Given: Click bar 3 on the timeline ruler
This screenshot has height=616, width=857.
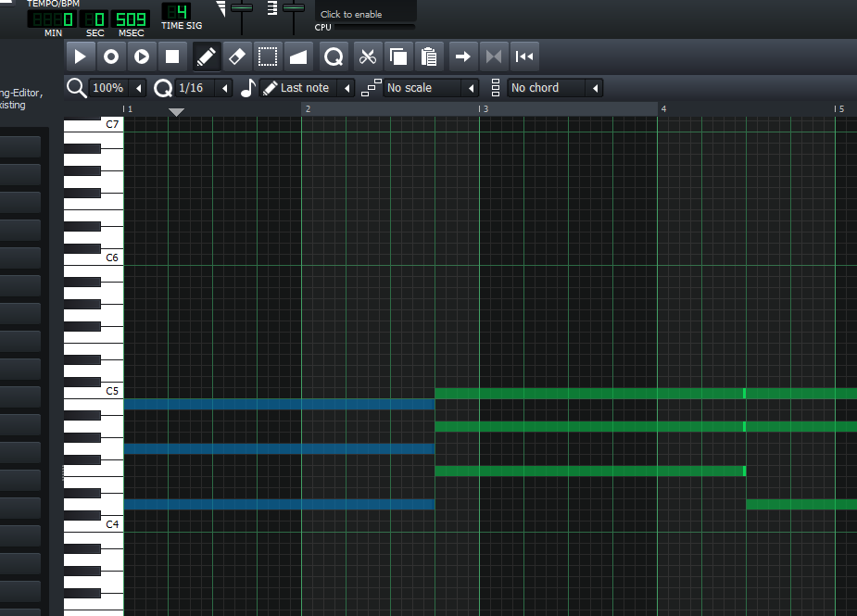Looking at the screenshot, I should point(485,108).
